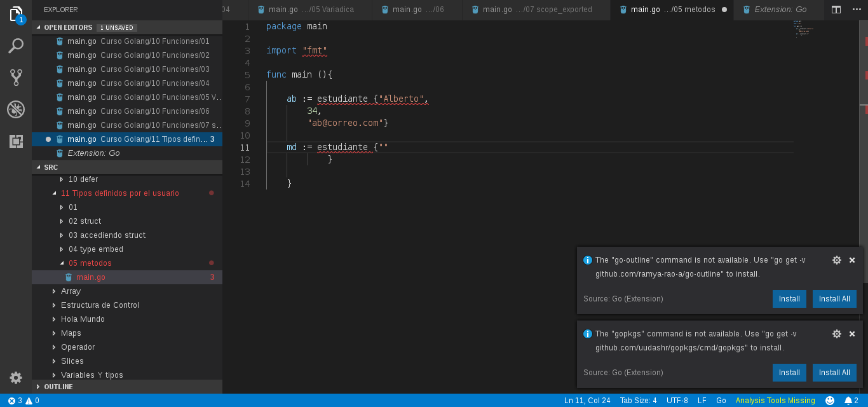
Task: Click Install All on go-outline notification
Action: coord(834,299)
